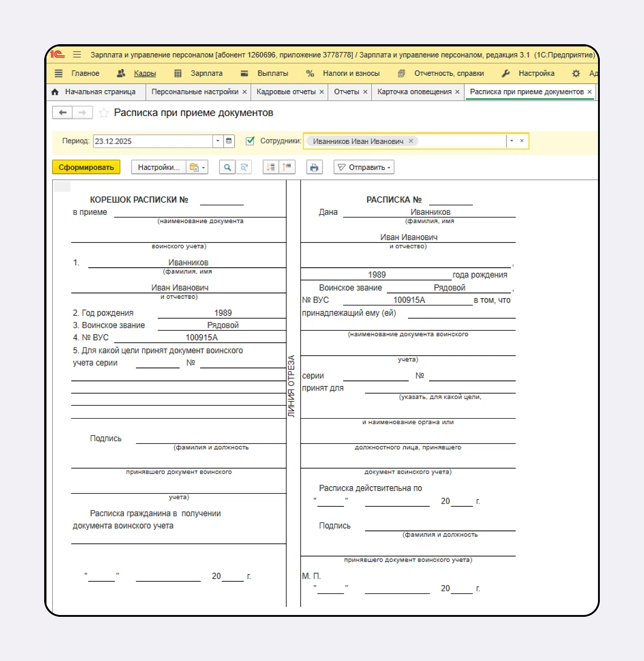Click the magnifier search icon

pyautogui.click(x=227, y=167)
